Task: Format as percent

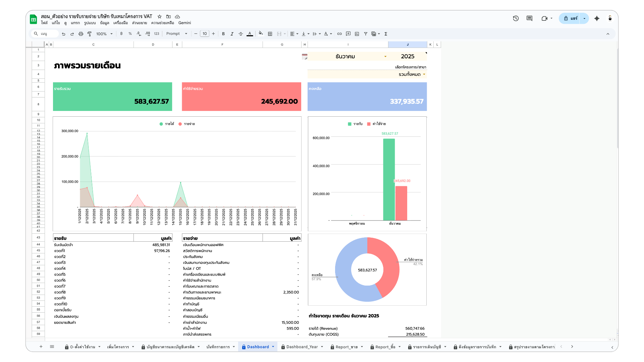Action: coord(130,34)
